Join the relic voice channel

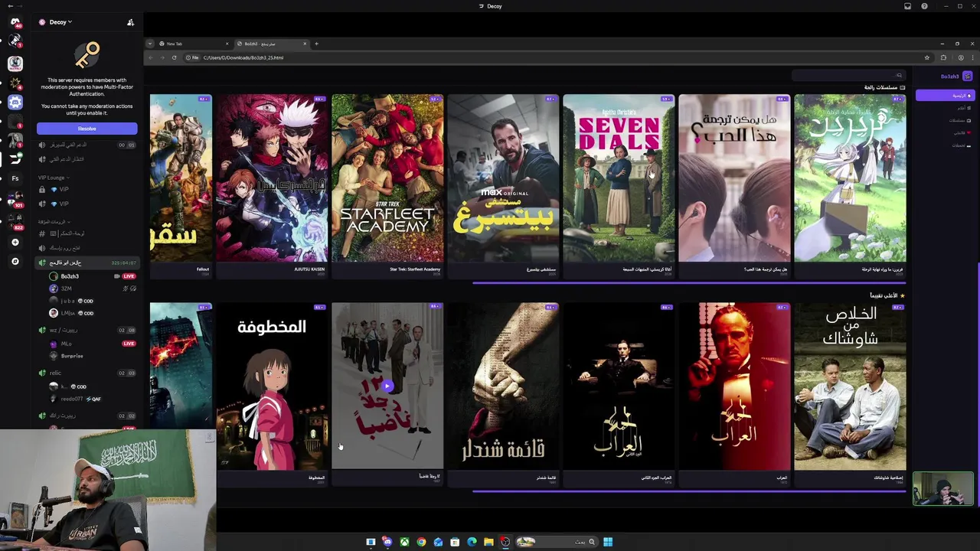[87, 373]
